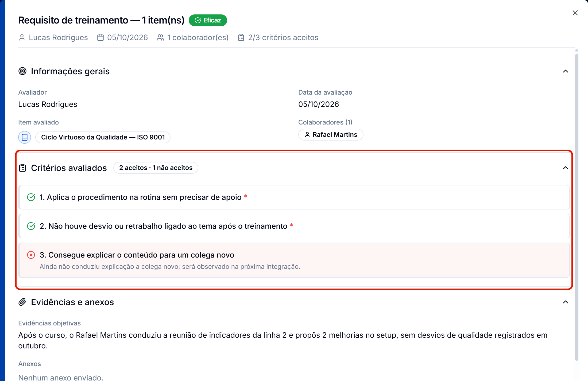Click the clipboard icon beside Critérios avaliados

click(x=22, y=168)
